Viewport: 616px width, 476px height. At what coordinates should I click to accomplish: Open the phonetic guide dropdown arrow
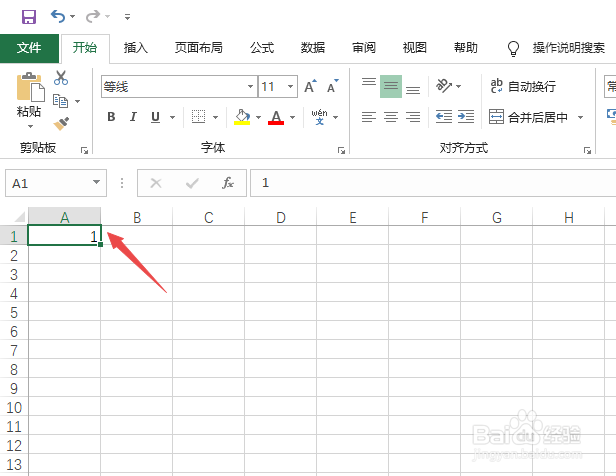336,117
